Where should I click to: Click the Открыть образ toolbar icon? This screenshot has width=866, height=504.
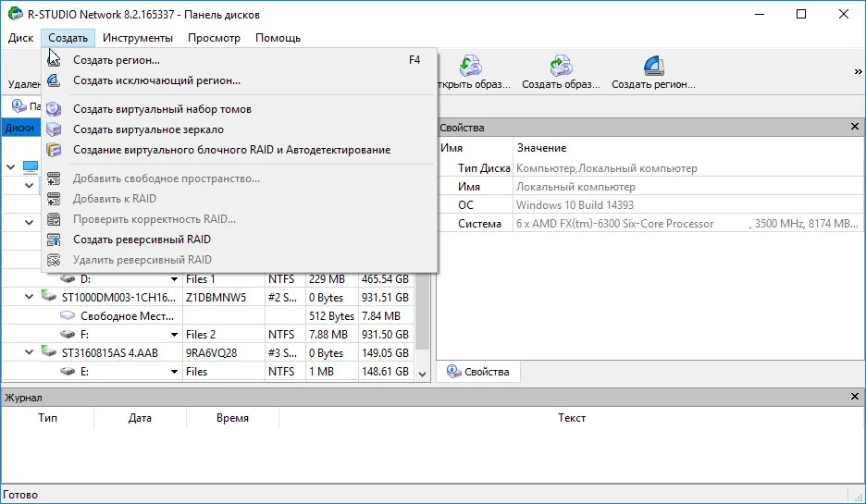click(471, 65)
